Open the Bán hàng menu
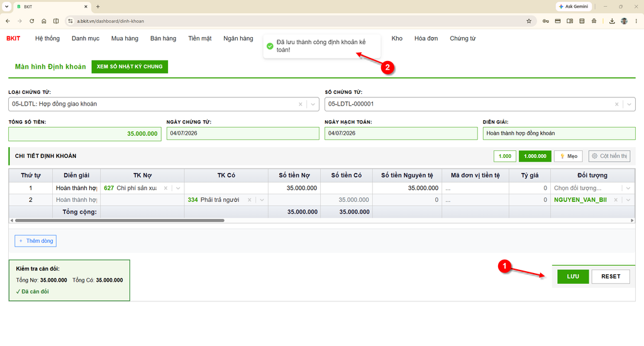 pos(163,38)
